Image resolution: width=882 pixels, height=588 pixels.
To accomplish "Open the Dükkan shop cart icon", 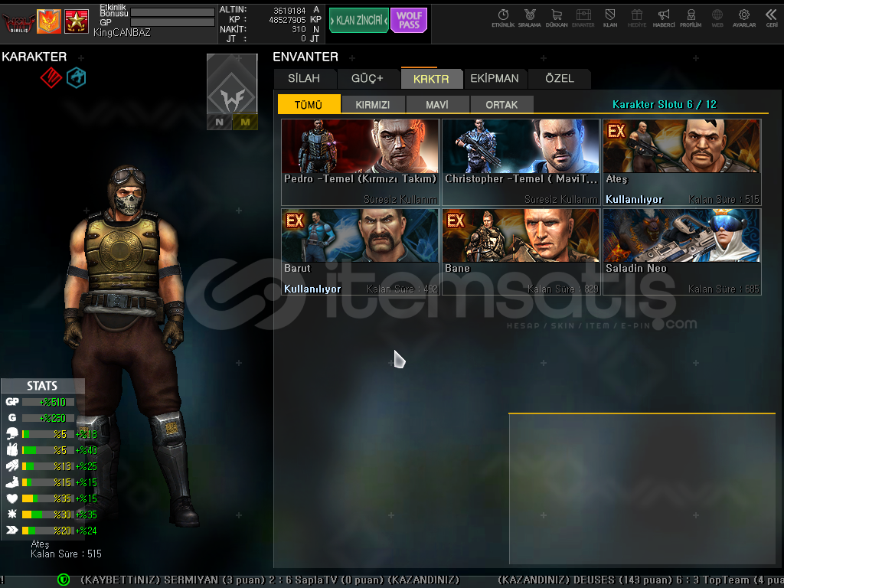I will pyautogui.click(x=557, y=18).
